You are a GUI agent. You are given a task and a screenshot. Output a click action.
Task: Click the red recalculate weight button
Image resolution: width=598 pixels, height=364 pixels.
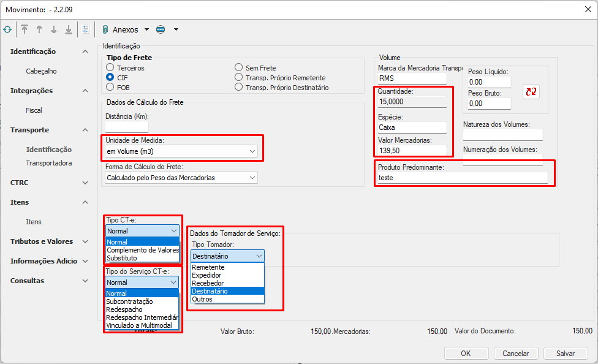click(x=531, y=91)
